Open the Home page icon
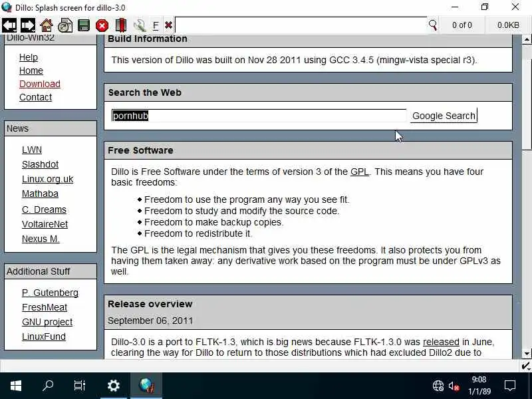Image resolution: width=532 pixels, height=399 pixels. click(47, 25)
